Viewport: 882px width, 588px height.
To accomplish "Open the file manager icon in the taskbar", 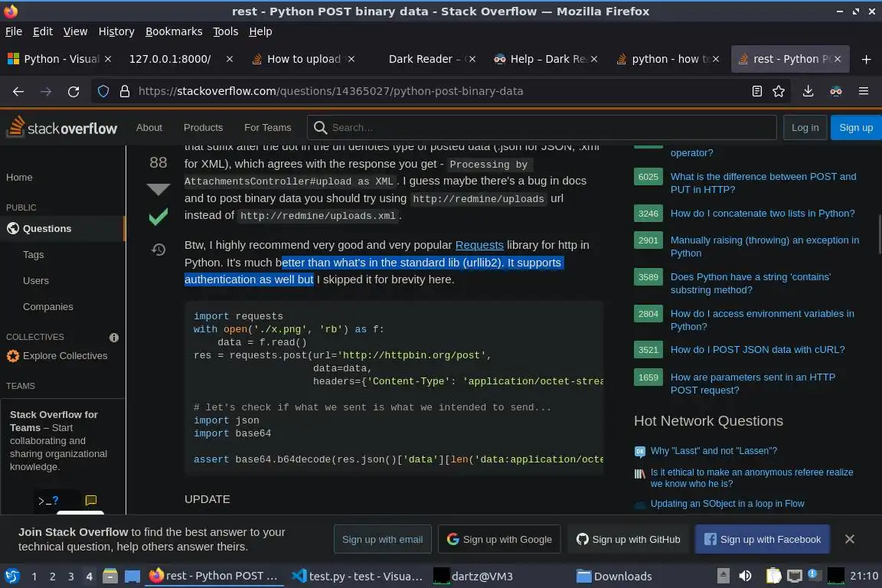I will (x=110, y=576).
